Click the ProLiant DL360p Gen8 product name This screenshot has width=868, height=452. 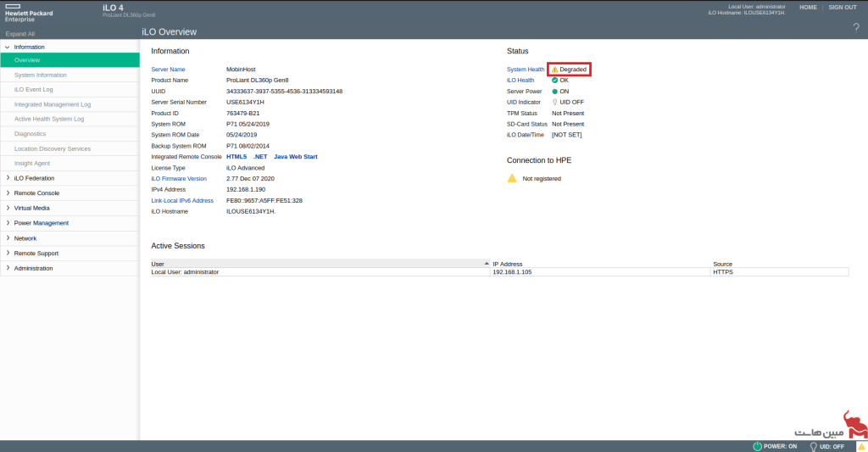tap(257, 81)
